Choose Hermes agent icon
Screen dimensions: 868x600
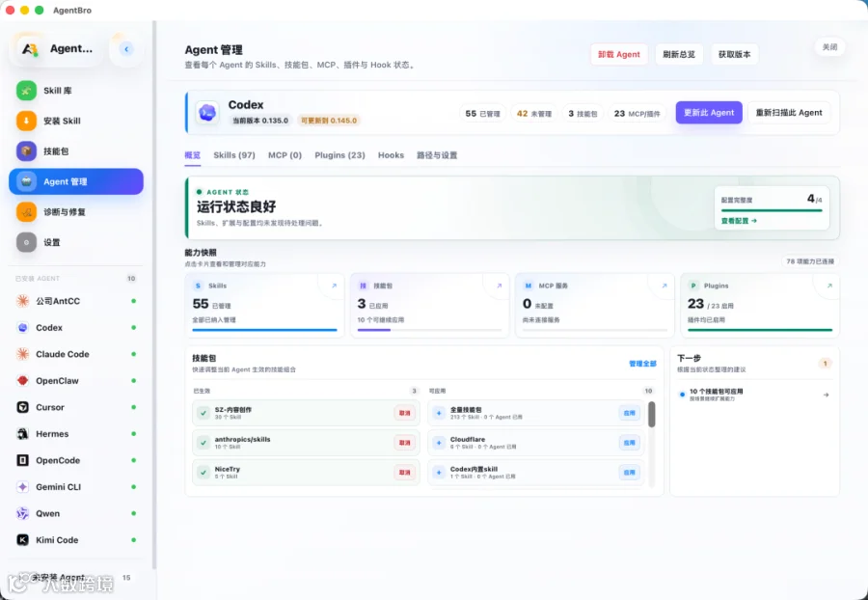pos(23,434)
